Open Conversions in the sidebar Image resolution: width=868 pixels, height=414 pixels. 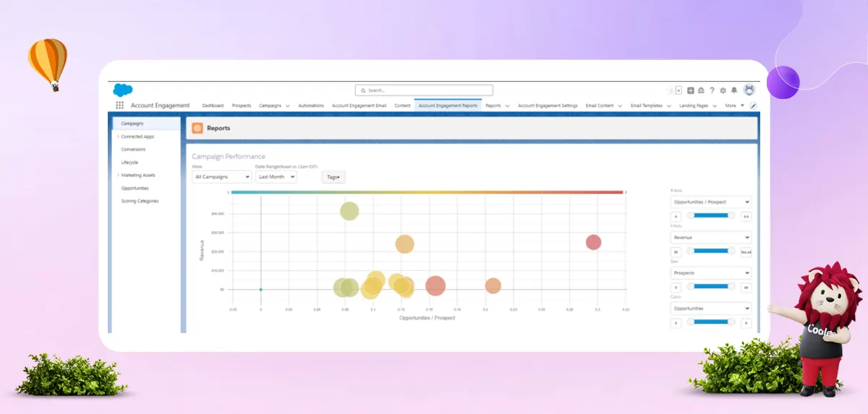(x=133, y=150)
